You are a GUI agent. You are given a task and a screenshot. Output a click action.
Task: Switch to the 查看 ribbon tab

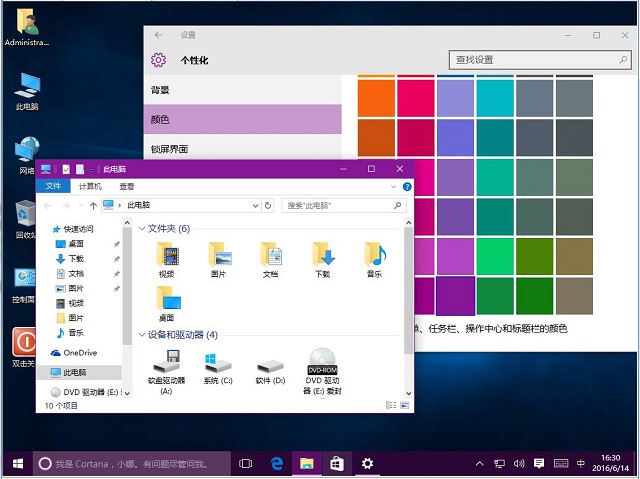coord(127,186)
